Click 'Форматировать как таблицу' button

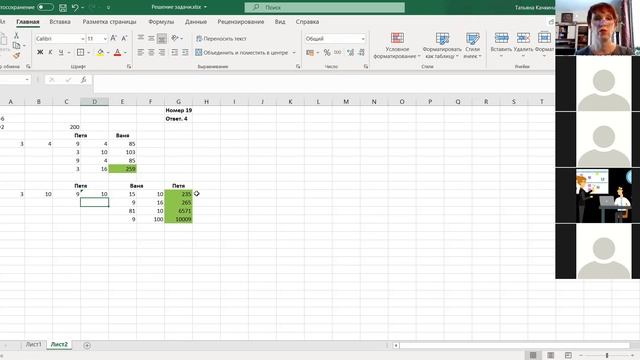[442, 45]
